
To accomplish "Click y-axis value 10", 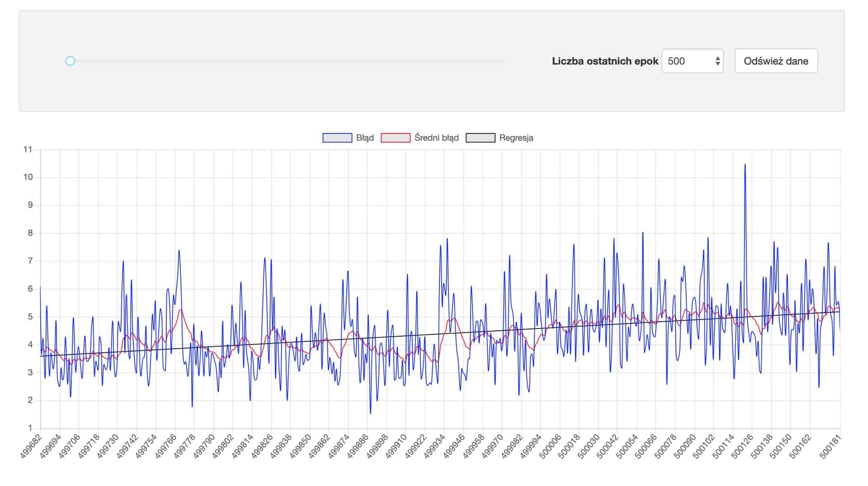I will tap(28, 177).
